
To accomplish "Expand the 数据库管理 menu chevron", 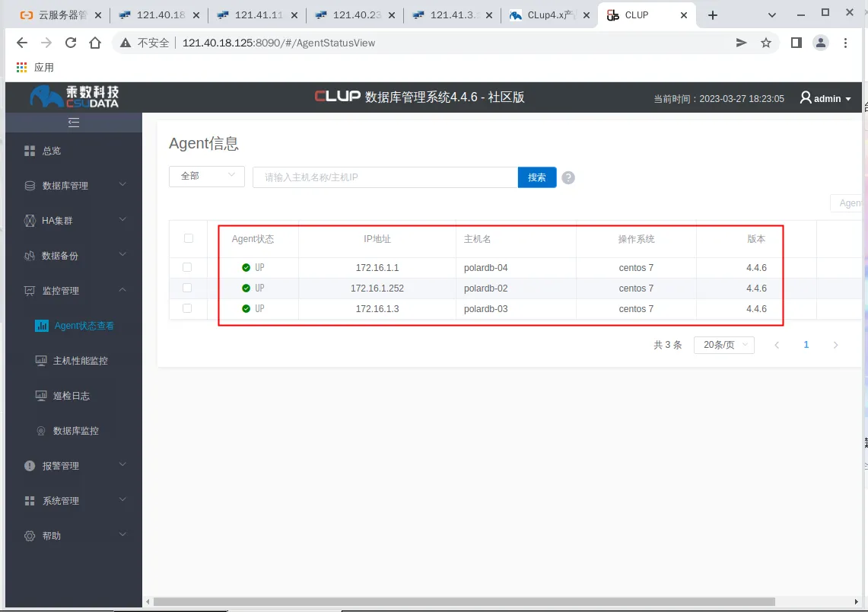I will 123,184.
